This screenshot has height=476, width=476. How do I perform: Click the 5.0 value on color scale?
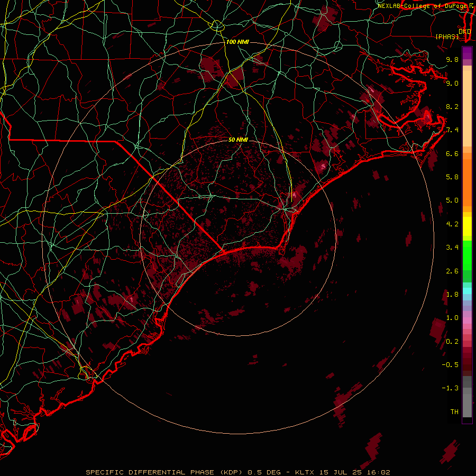tap(452, 200)
